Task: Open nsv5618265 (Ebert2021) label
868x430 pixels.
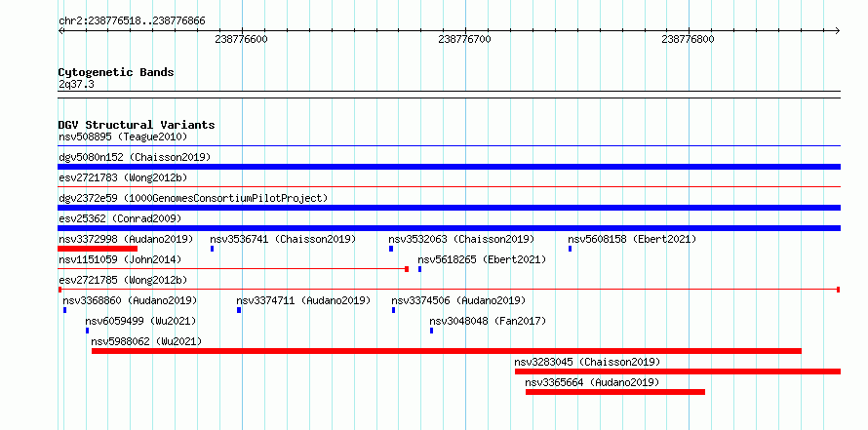Action: pos(482,259)
